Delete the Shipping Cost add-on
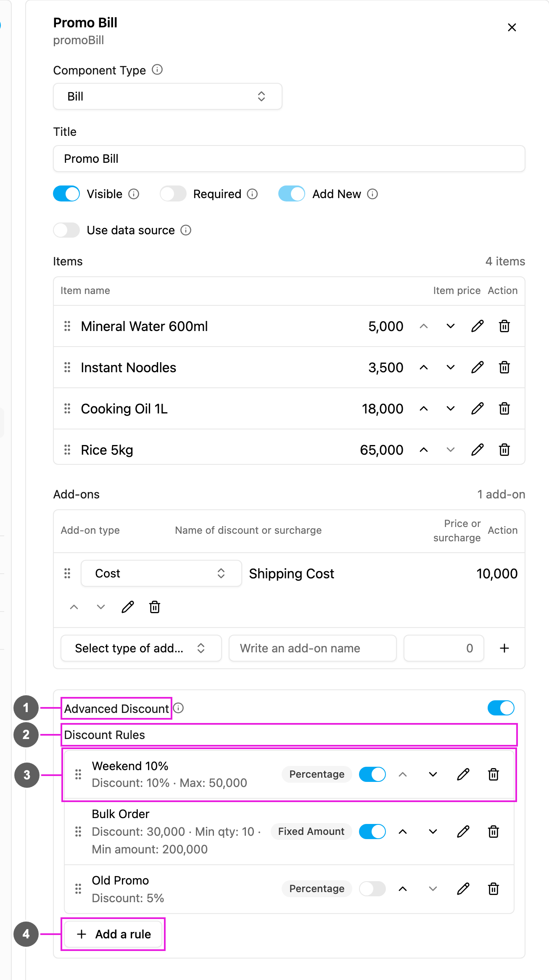 [155, 607]
